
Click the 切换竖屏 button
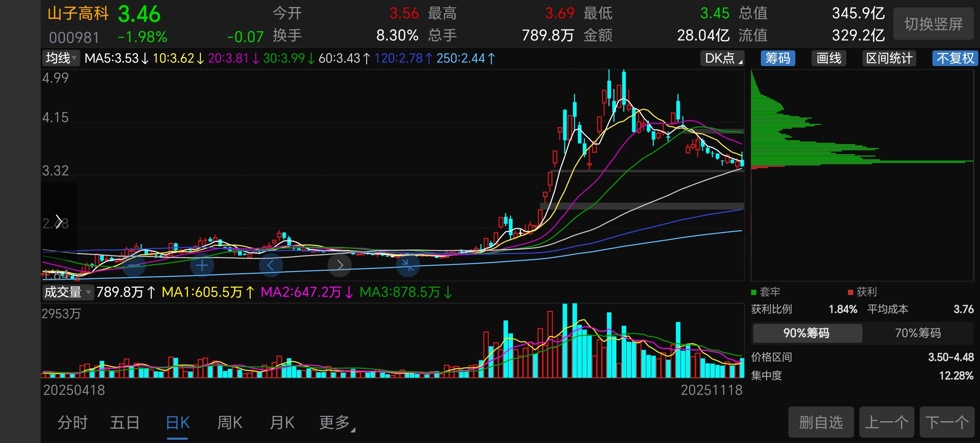tap(933, 24)
